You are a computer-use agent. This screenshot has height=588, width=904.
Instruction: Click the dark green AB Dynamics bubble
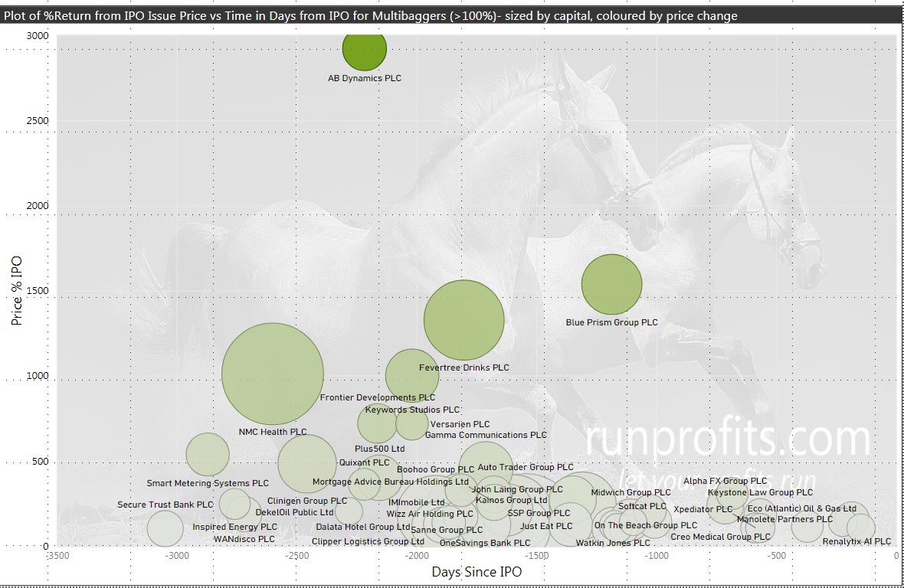364,49
